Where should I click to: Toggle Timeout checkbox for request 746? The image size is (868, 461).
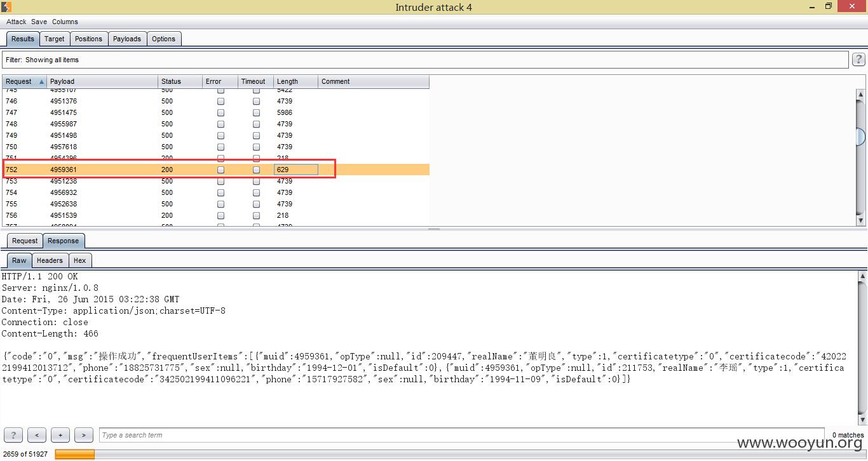tap(256, 101)
